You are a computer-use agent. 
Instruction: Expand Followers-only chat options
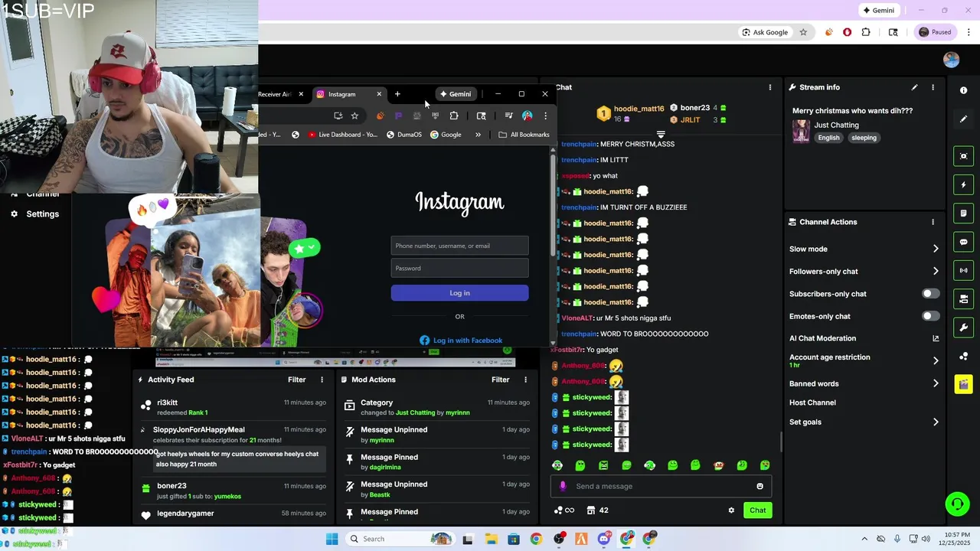936,271
